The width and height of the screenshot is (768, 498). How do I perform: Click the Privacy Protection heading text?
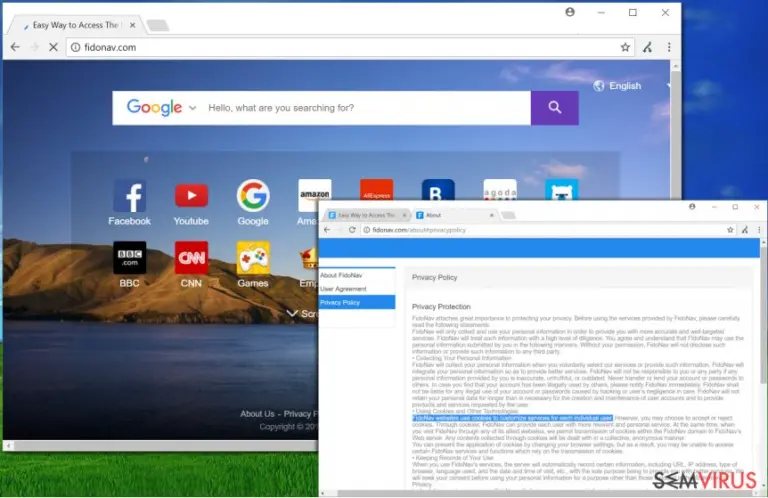[x=441, y=307]
